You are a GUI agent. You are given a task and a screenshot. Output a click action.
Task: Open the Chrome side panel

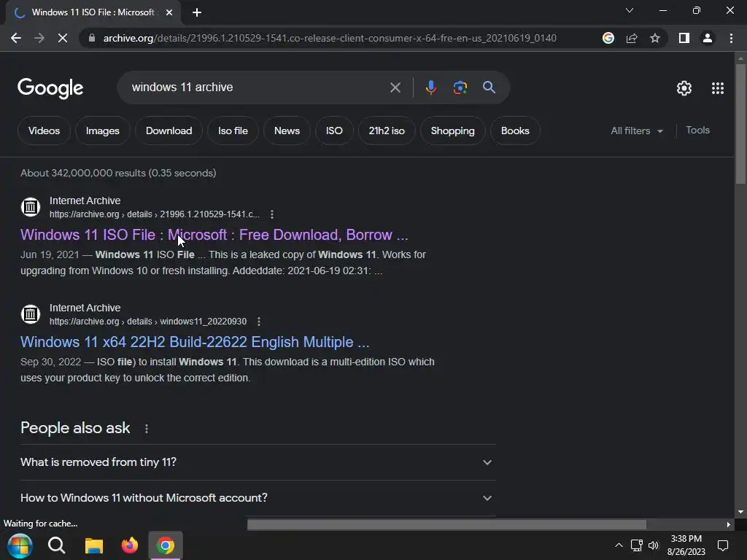coord(684,38)
